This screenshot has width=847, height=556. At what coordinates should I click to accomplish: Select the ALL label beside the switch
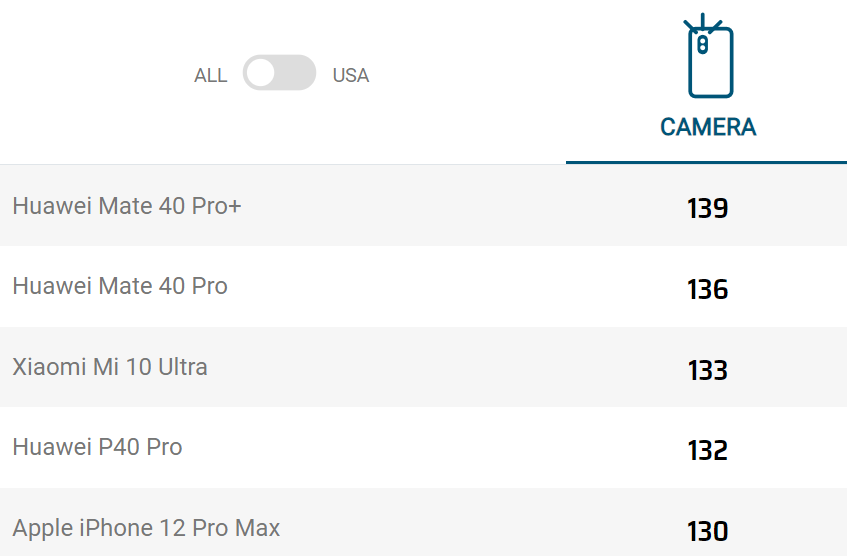pos(211,76)
